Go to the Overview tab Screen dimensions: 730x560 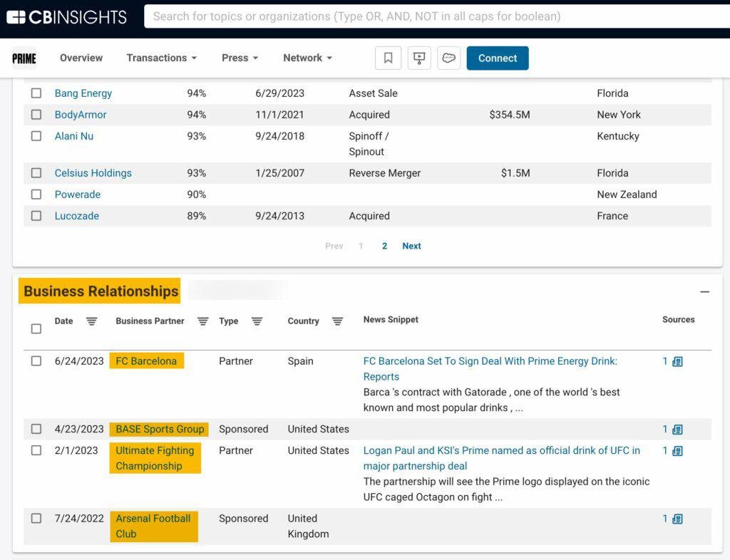[x=81, y=58]
